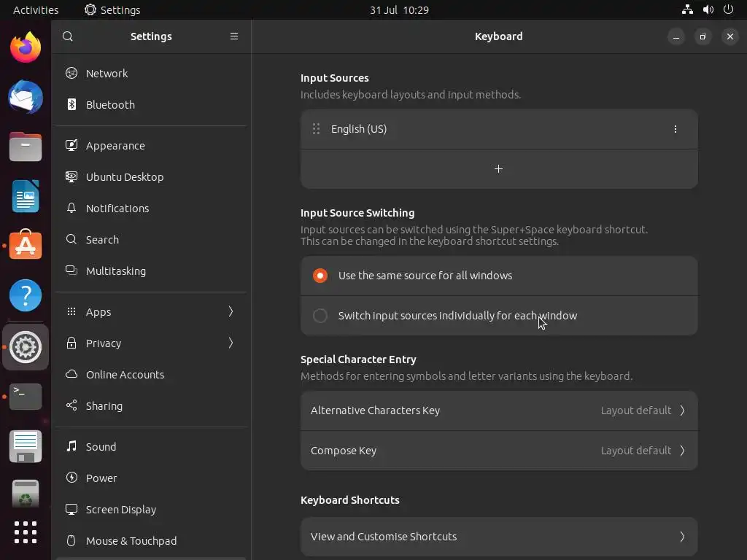Click the search icon in Settings sidebar

point(68,36)
